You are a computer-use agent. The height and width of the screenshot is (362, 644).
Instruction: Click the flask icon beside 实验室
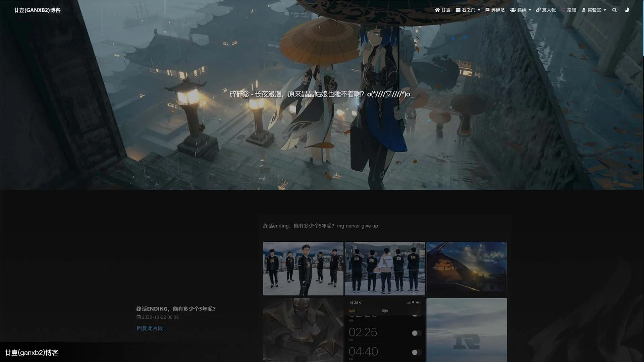pos(584,10)
